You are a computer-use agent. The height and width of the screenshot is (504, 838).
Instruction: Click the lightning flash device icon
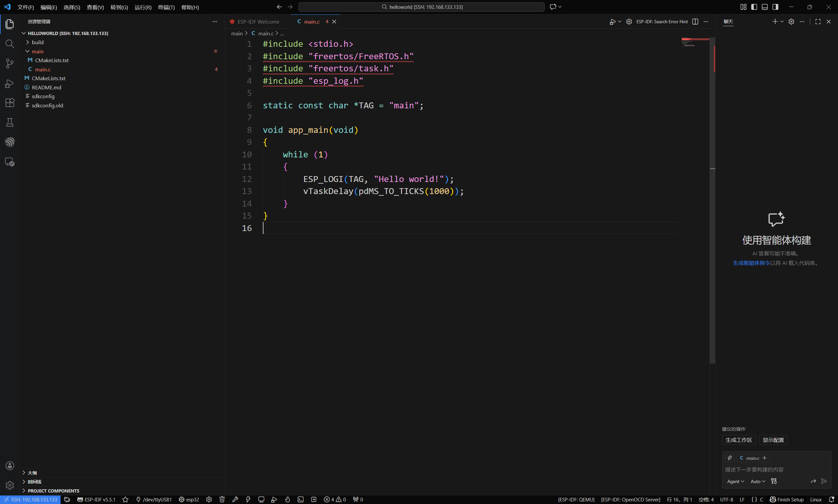[248, 499]
